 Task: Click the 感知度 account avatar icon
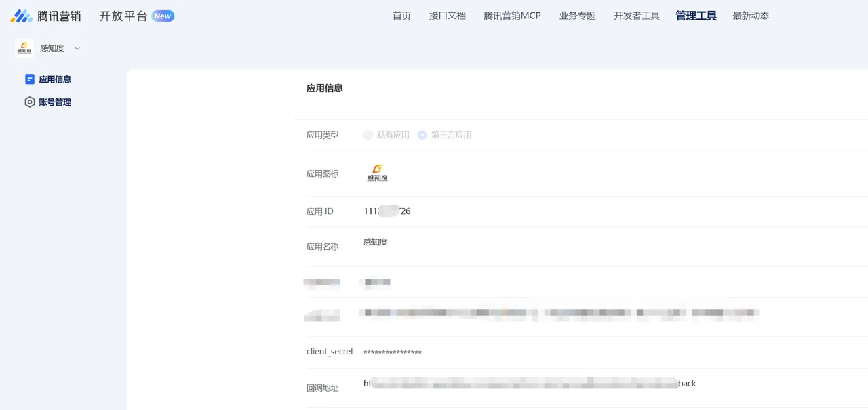(x=24, y=48)
